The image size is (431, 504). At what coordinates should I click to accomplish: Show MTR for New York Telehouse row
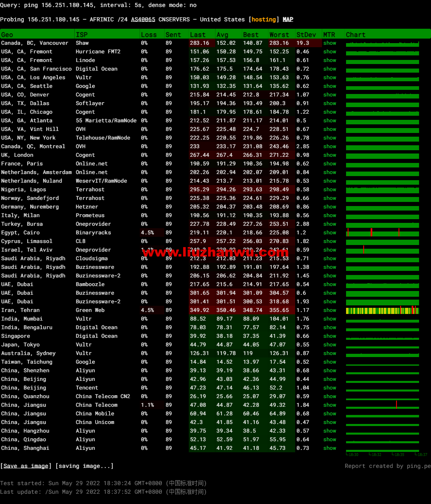point(330,138)
